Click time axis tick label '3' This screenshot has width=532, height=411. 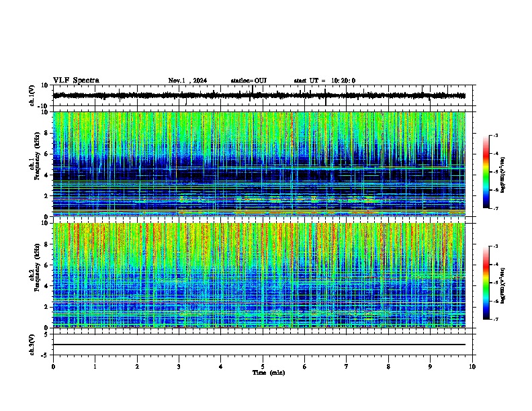tap(179, 367)
